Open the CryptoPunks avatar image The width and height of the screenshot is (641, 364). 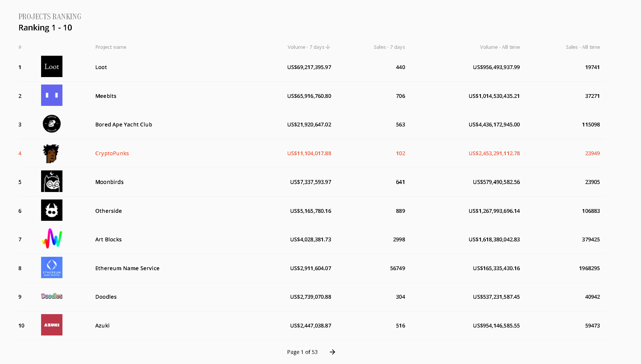coord(52,153)
